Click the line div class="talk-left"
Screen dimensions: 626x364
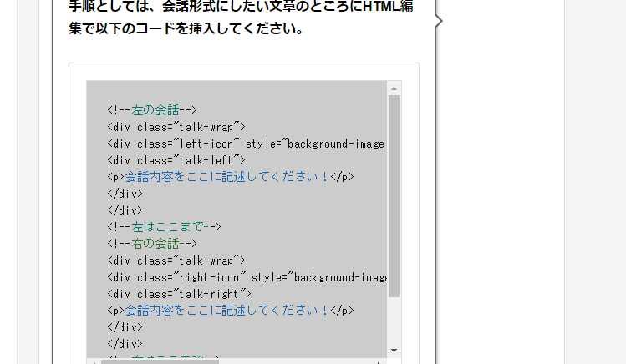tap(176, 160)
